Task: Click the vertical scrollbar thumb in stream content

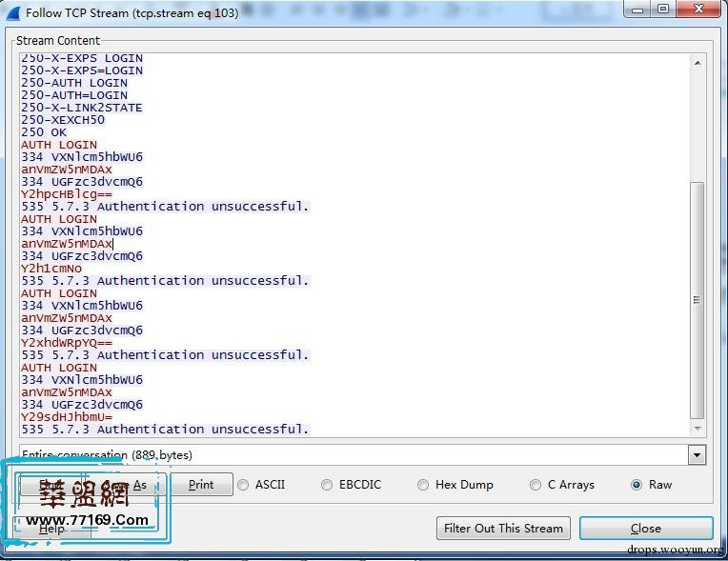Action: pos(697,300)
